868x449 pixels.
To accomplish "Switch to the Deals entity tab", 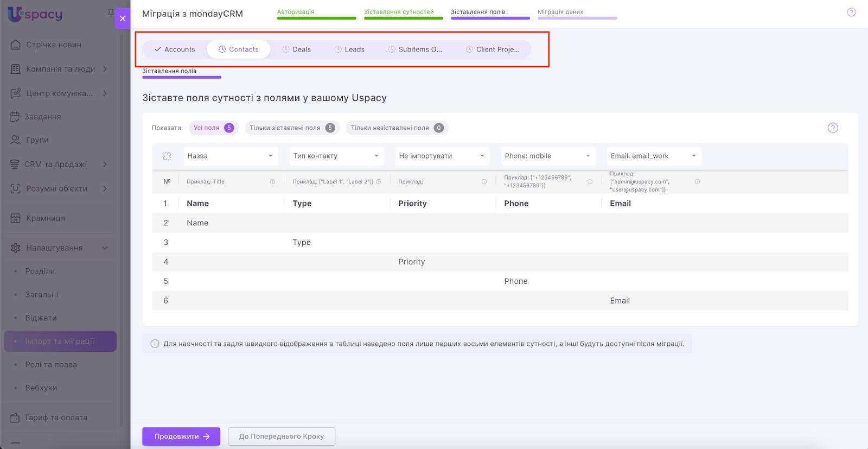I will [296, 49].
